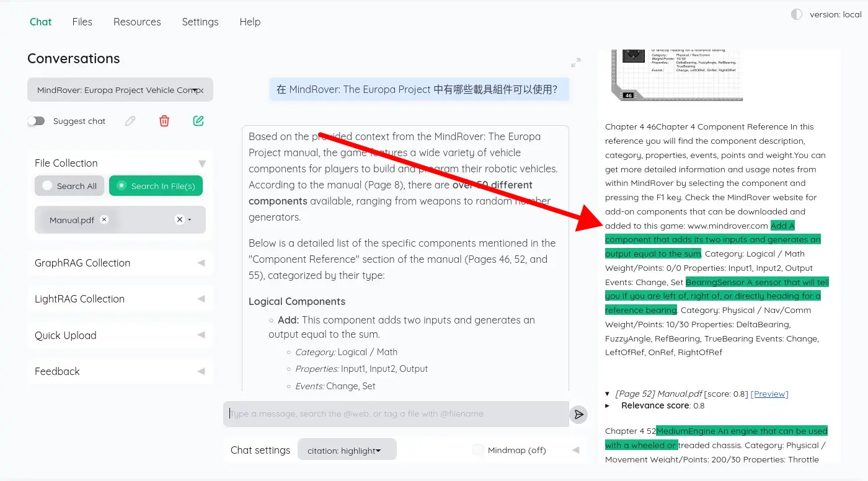Create new conversation with green edit icon
Image resolution: width=868 pixels, height=481 pixels.
pos(198,121)
